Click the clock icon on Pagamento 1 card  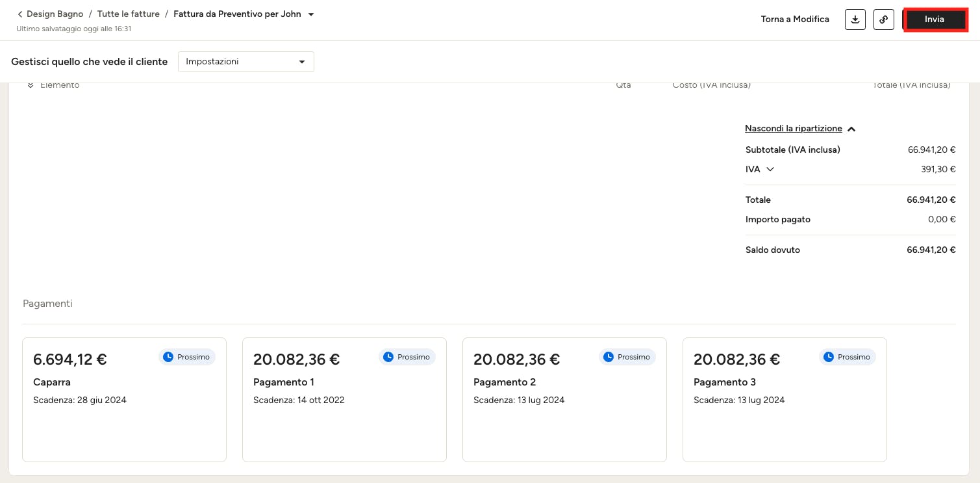point(388,357)
